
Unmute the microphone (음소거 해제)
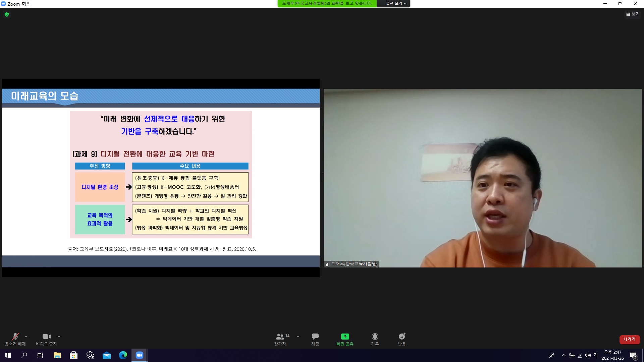click(15, 339)
